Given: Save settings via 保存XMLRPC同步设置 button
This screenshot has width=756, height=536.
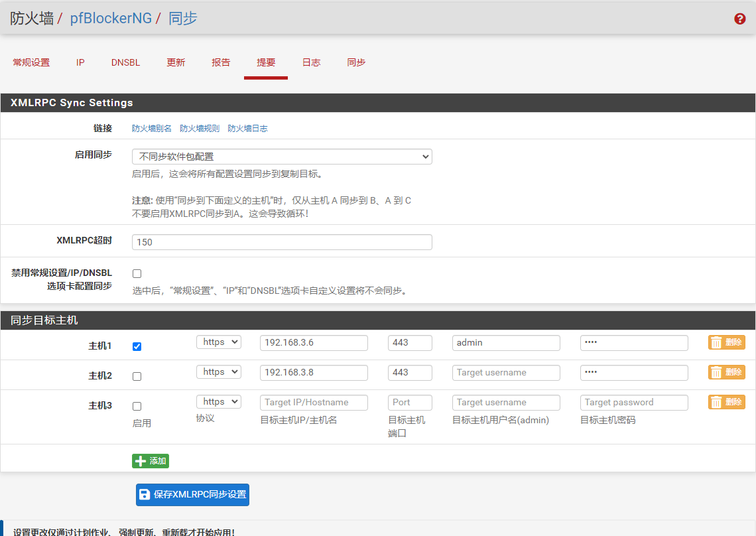Looking at the screenshot, I should (x=192, y=495).
